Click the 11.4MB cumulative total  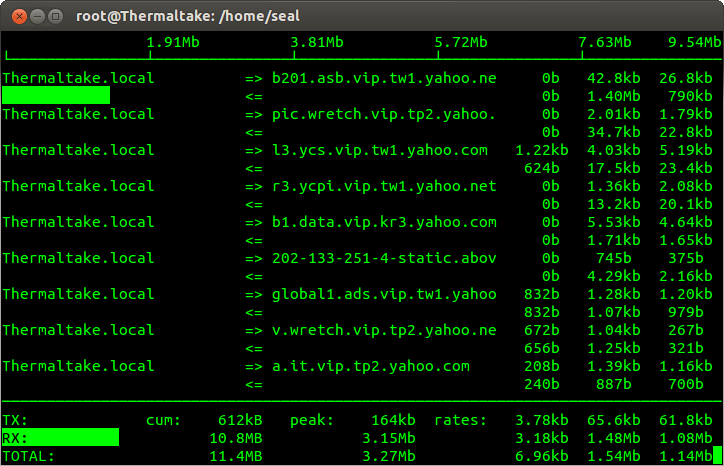[235, 456]
